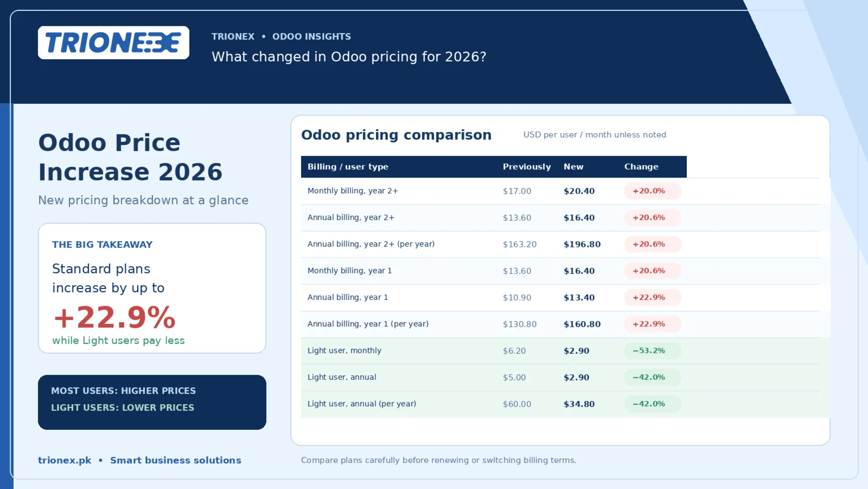The image size is (868, 489).
Task: Open the trionex.pk link in the footer
Action: (64, 460)
